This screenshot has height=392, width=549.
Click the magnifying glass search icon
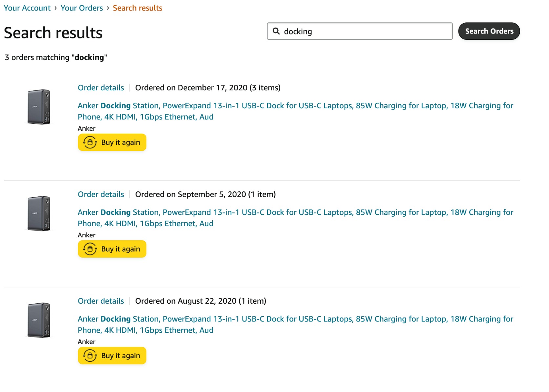pyautogui.click(x=276, y=31)
